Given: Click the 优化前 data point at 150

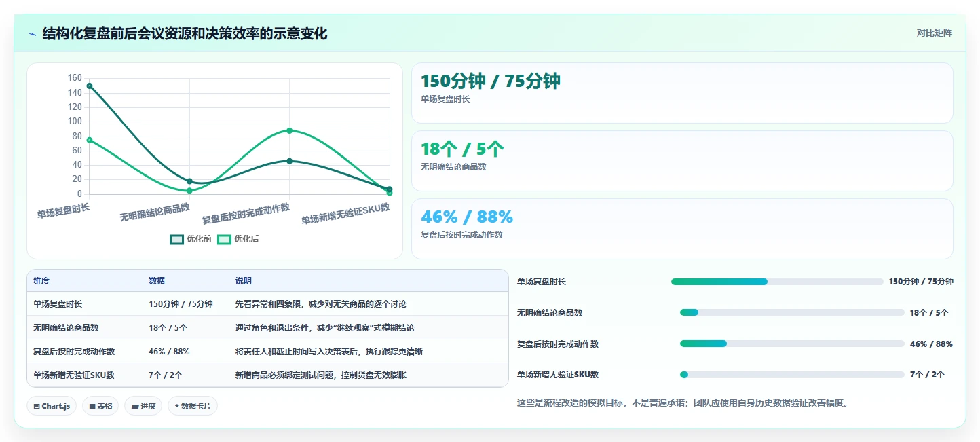Looking at the screenshot, I should (x=90, y=86).
